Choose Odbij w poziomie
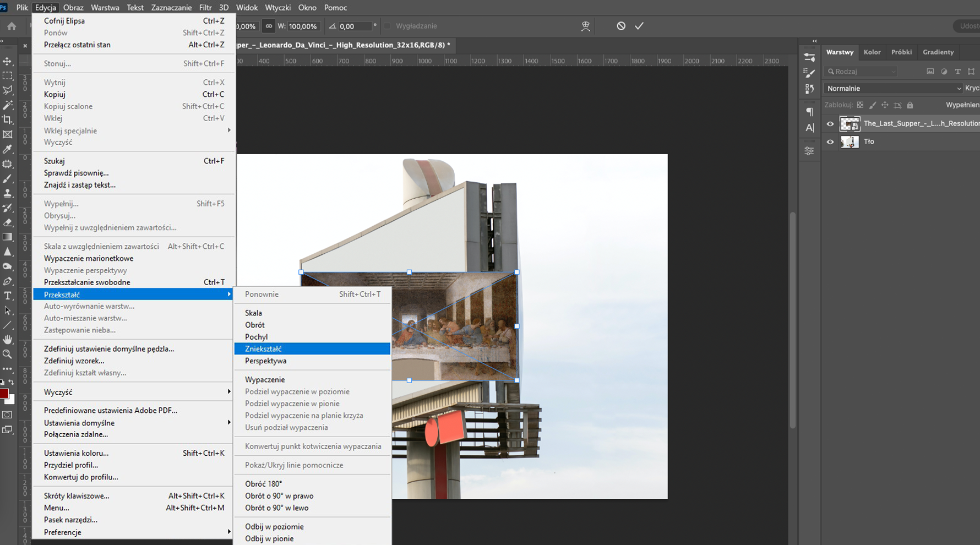Screen dimensions: 980x545 pos(312,526)
